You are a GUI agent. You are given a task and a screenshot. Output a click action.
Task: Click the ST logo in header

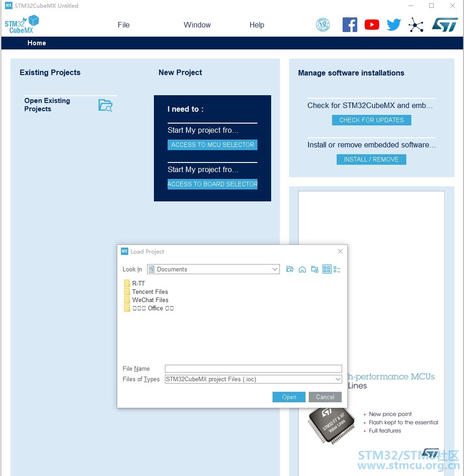[445, 25]
